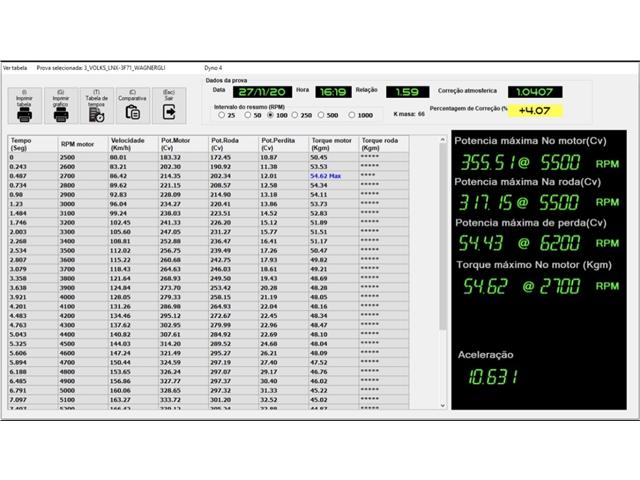This screenshot has width=640, height=480.
Task: Click the max torque 54.62 readout
Action: (x=486, y=286)
